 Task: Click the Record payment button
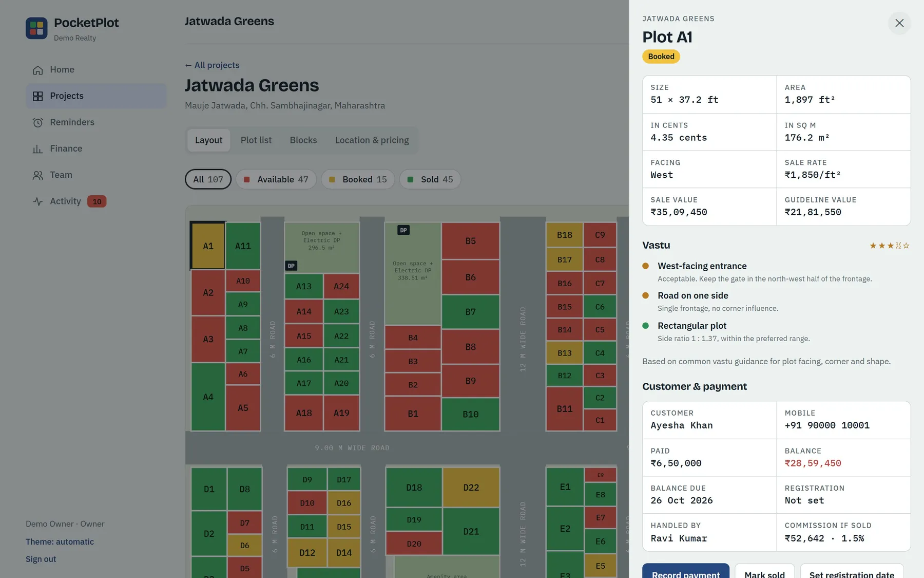tap(685, 571)
